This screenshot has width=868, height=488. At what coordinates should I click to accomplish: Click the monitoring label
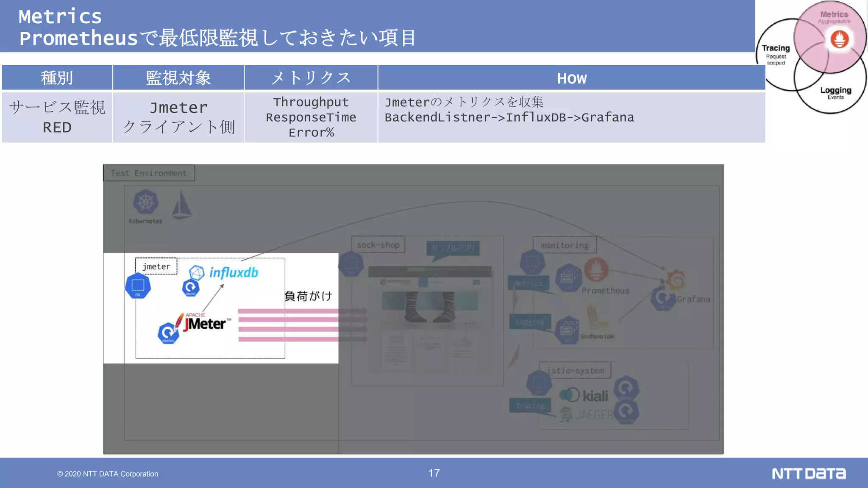click(565, 245)
